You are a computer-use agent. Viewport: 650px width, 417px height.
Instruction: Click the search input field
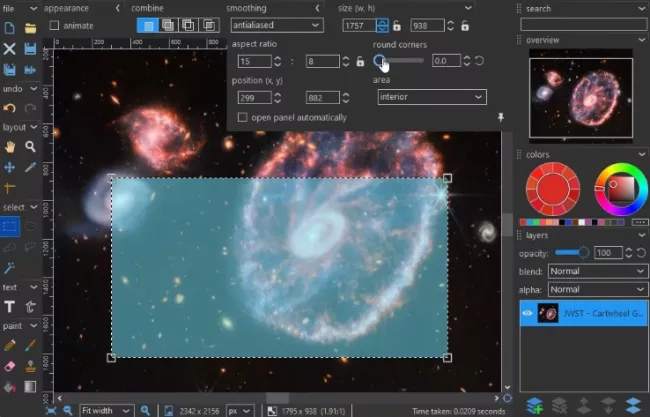[581, 25]
